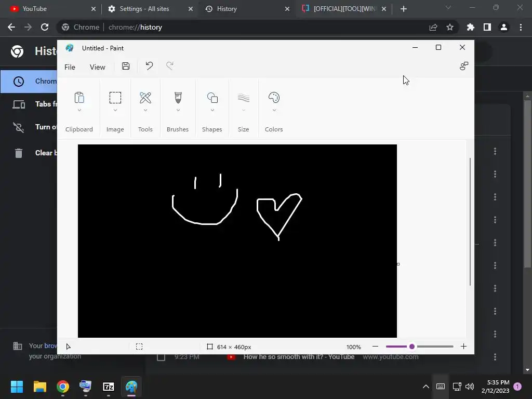Open the Clipboard paste icon

coord(79,98)
